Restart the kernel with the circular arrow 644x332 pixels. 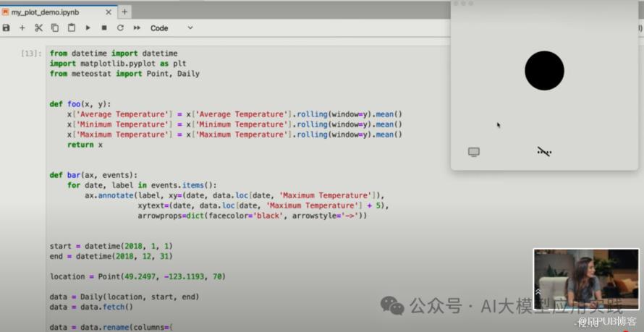(x=120, y=28)
